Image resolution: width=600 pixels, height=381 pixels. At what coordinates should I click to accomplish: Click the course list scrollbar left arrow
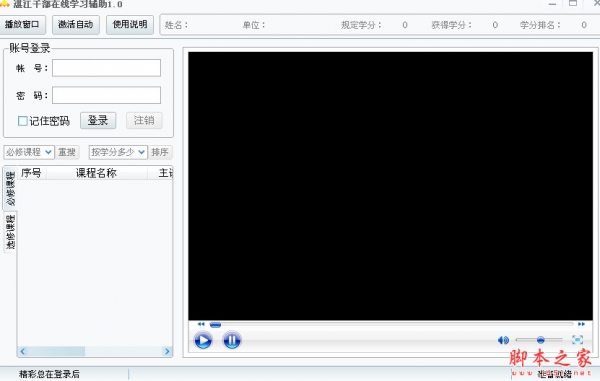(23, 351)
